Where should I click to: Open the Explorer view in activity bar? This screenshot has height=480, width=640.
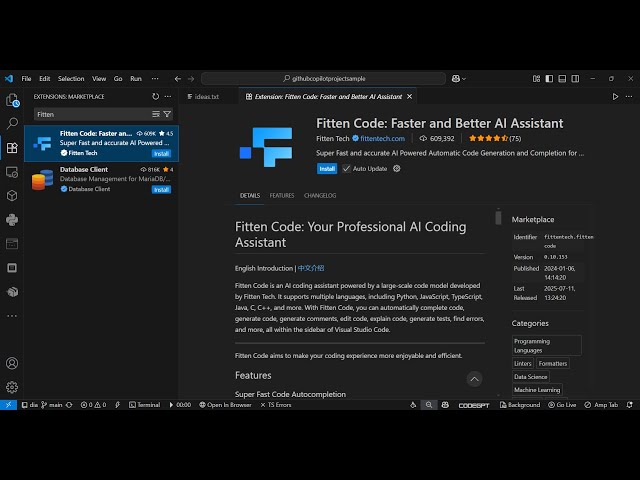12,100
